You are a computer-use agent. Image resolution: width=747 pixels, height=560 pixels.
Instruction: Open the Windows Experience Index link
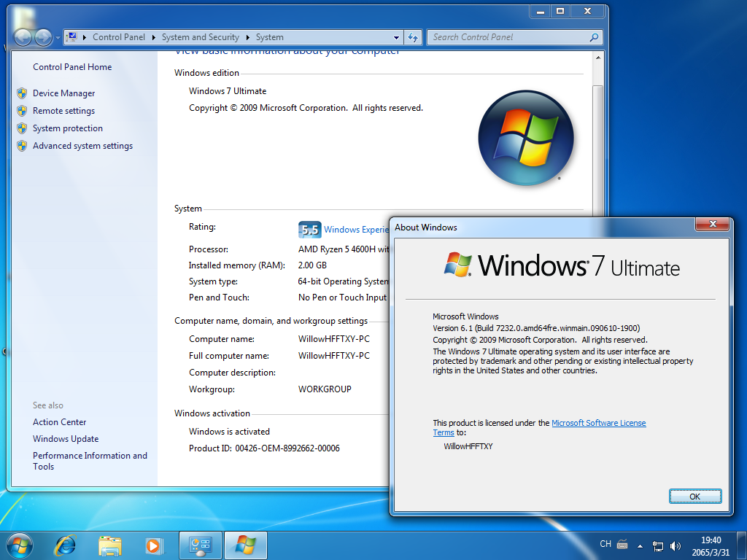356,230
